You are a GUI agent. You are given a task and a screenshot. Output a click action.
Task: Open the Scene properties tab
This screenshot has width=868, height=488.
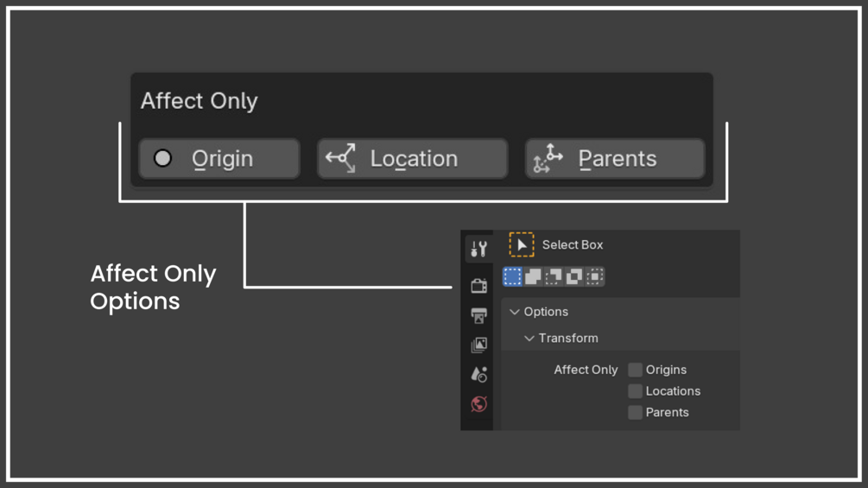tap(478, 374)
